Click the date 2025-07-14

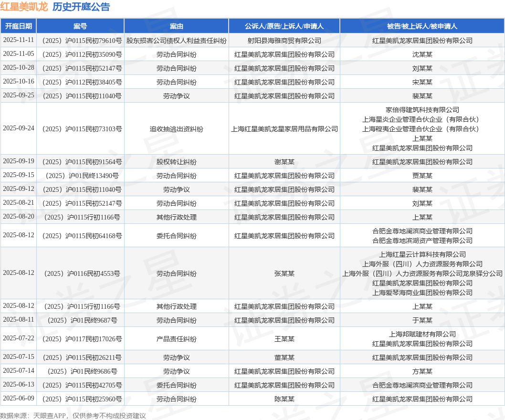[x=18, y=371]
